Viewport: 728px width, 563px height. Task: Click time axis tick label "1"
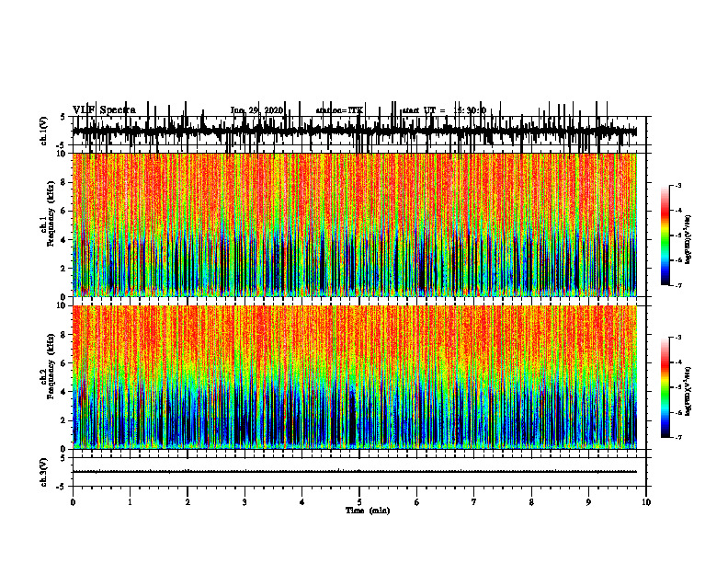130,502
